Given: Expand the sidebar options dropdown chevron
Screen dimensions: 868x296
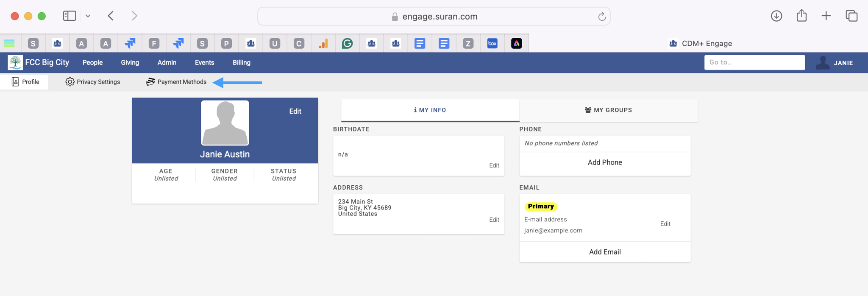Looking at the screenshot, I should click(88, 16).
